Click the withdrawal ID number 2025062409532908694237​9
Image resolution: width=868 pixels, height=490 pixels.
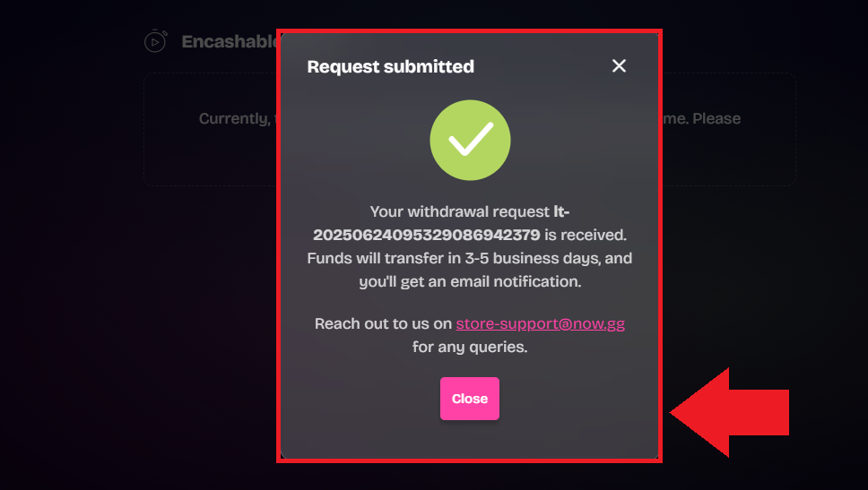click(426, 235)
